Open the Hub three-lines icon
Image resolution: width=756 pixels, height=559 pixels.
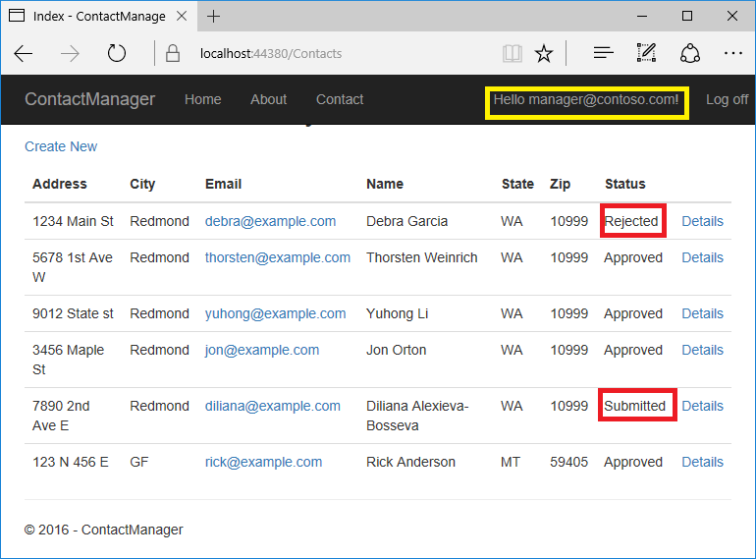point(603,53)
